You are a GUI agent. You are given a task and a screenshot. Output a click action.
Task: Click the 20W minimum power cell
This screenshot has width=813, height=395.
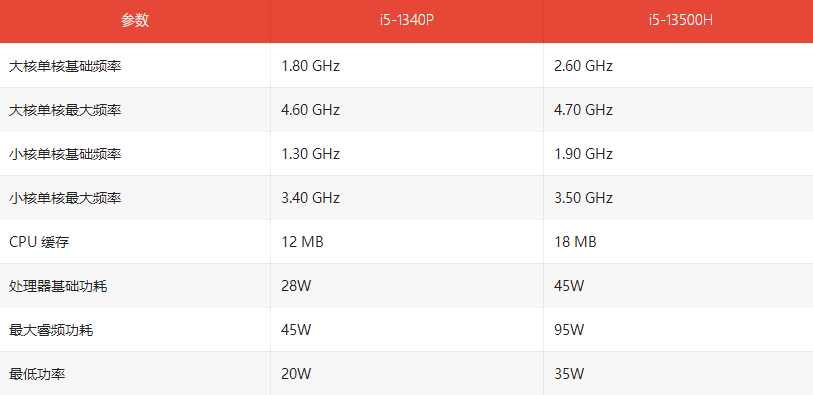pos(296,374)
